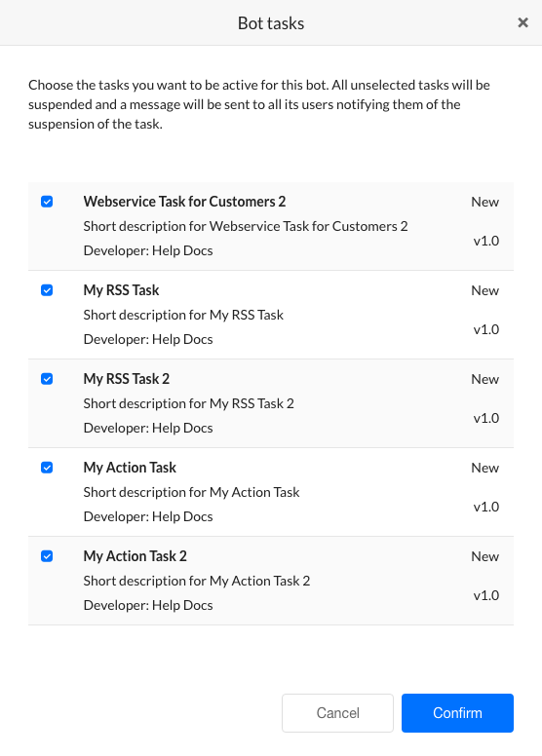This screenshot has height=756, width=542.
Task: Click the My Action Task title
Action: 130,468
